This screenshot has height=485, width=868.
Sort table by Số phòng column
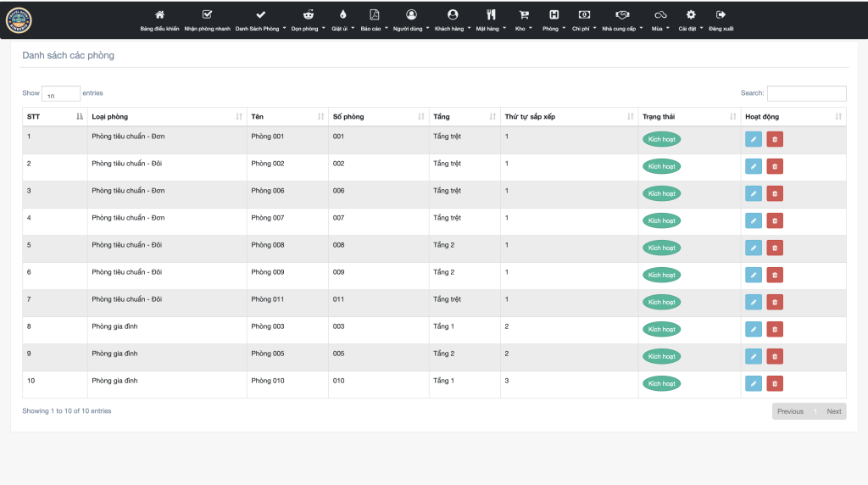379,117
